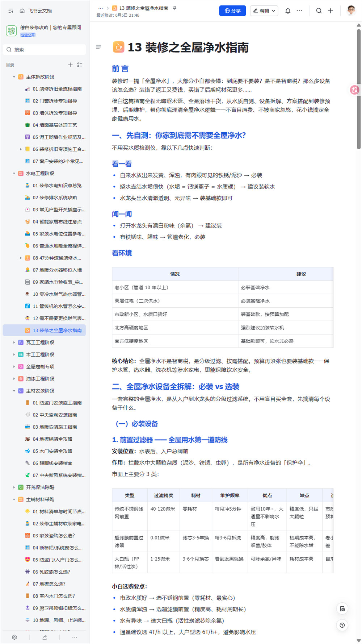Viewport: 362px width, 644px height.
Task: Click 企业公开 badge
Action: 28,35
